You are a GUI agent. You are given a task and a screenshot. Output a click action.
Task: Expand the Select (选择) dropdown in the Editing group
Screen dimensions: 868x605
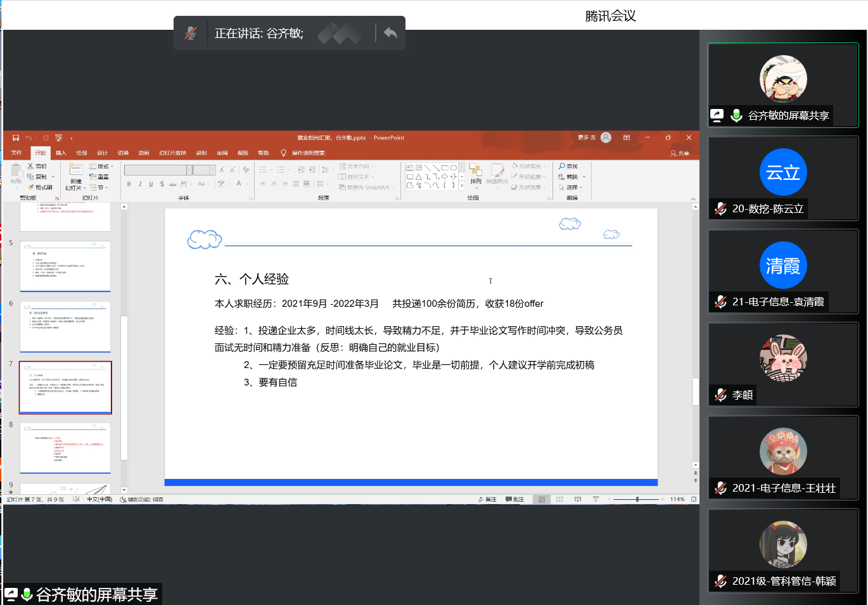tap(570, 188)
